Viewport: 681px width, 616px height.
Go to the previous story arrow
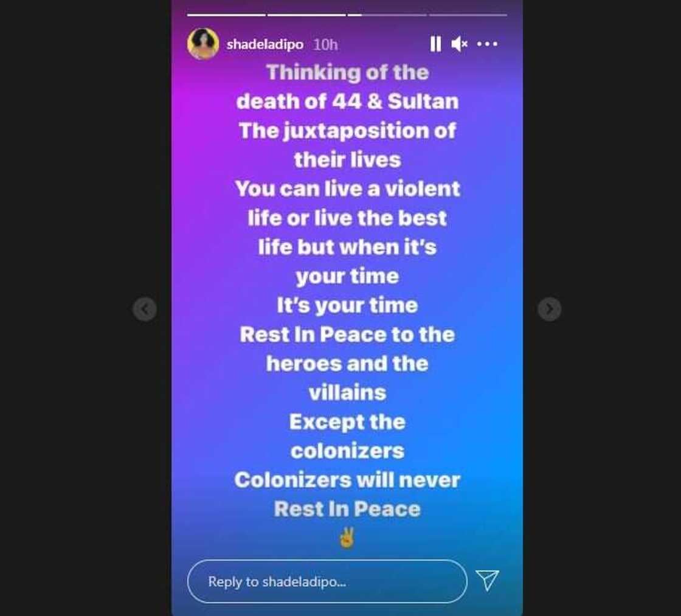point(145,310)
